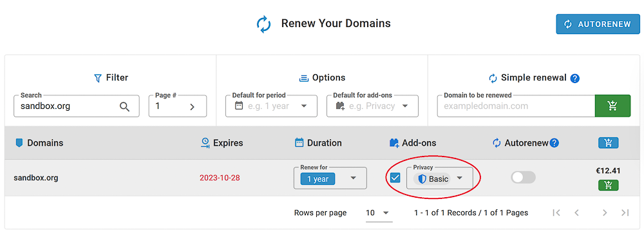Click green add-to-cart button beside Domain to be renewed
Viewport: 644px width, 239px height.
point(612,106)
